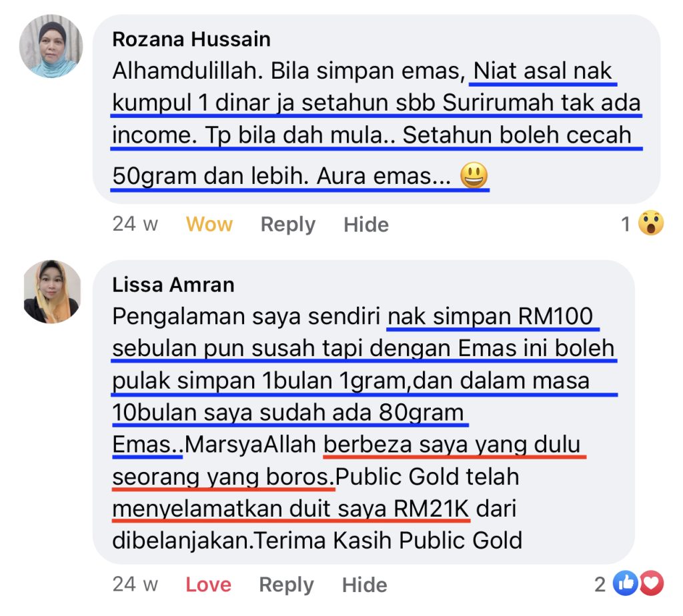Click the Lissa Amran name link
The image size is (683, 616).
pyautogui.click(x=173, y=285)
